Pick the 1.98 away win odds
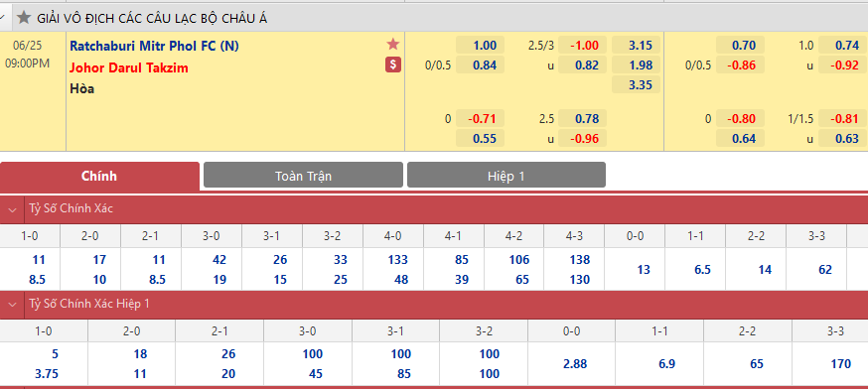Screen dimensions: 868x390 tap(636, 65)
